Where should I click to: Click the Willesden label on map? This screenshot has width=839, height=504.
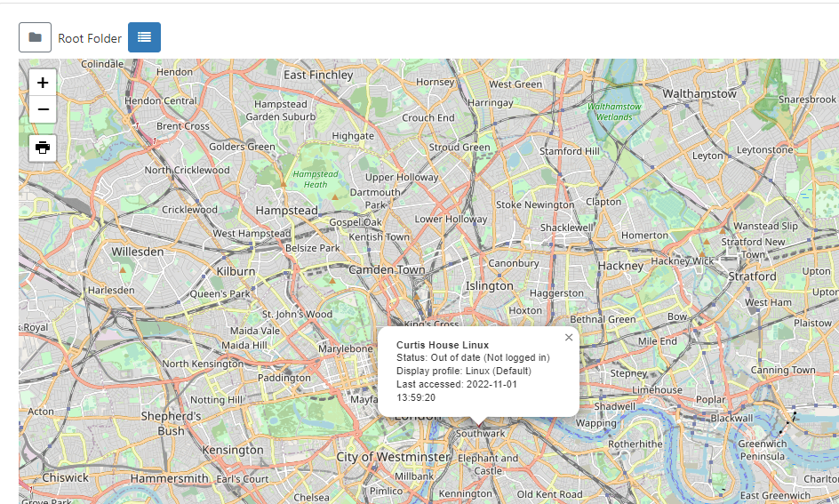(x=138, y=252)
